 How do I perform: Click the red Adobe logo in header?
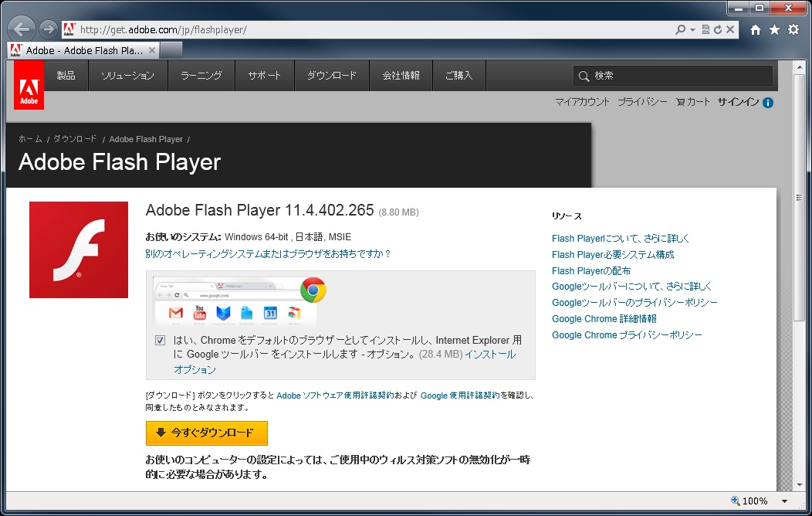[x=29, y=85]
